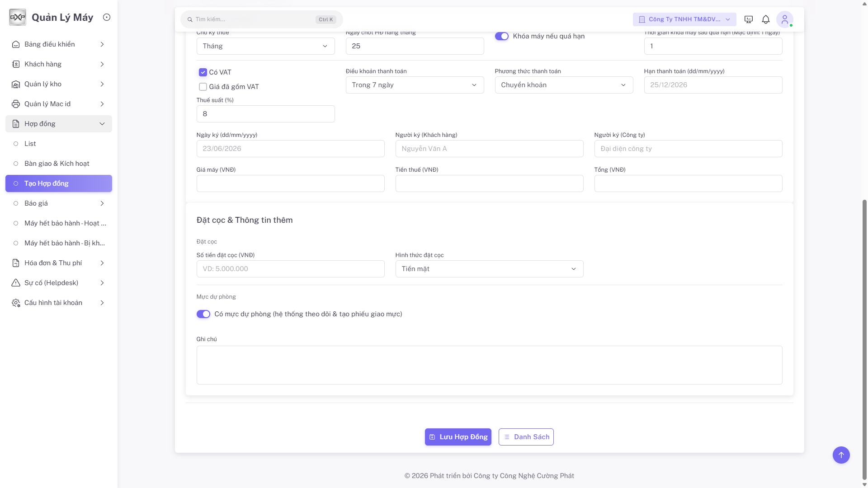Click the Người ký (Khách hàng) field

[490, 149]
